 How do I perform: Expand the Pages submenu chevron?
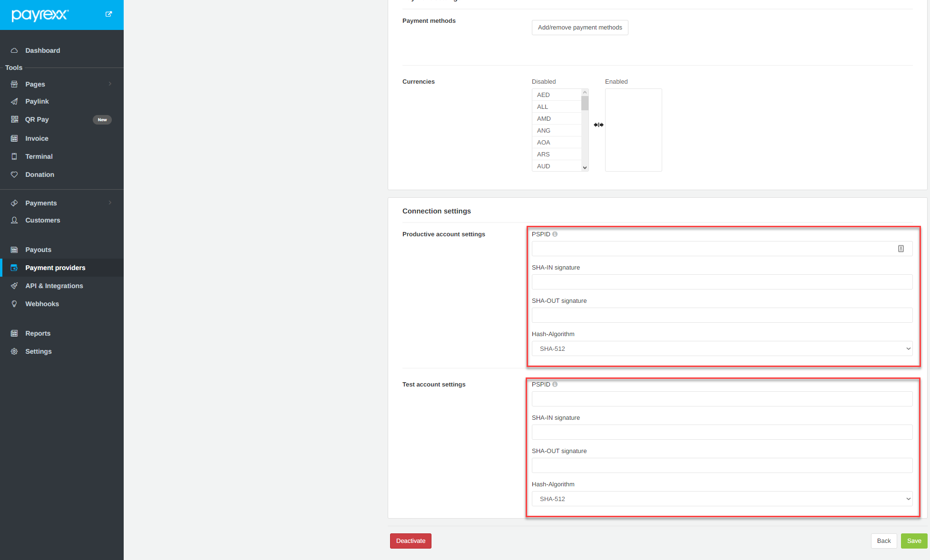click(x=110, y=84)
